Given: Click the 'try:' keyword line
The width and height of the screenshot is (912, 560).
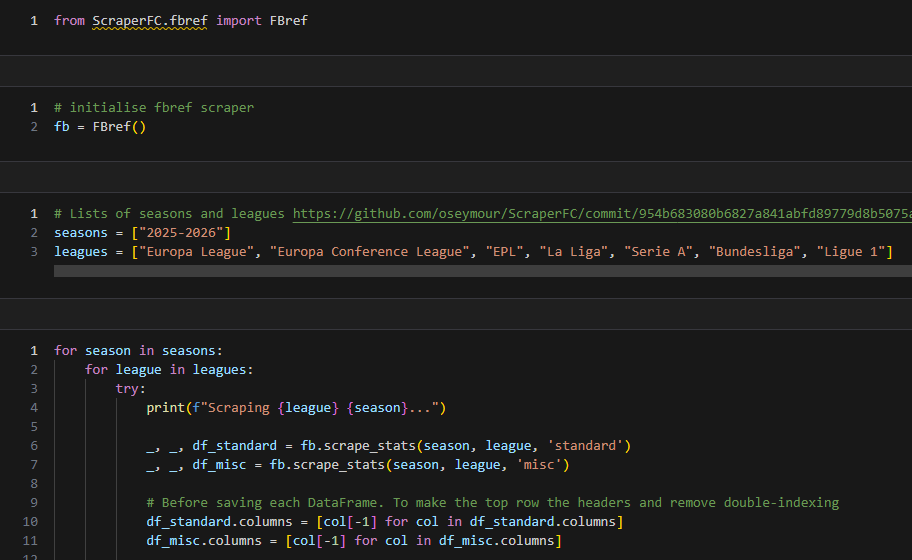Looking at the screenshot, I should coord(131,388).
